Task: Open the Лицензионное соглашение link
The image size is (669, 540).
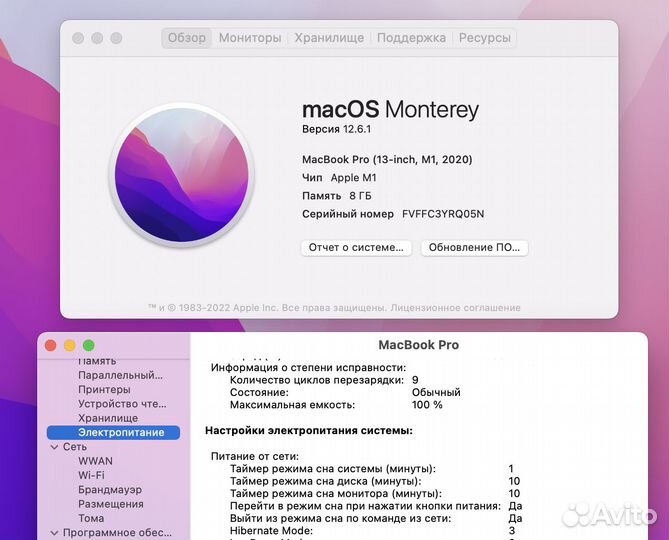Action: pyautogui.click(x=455, y=308)
